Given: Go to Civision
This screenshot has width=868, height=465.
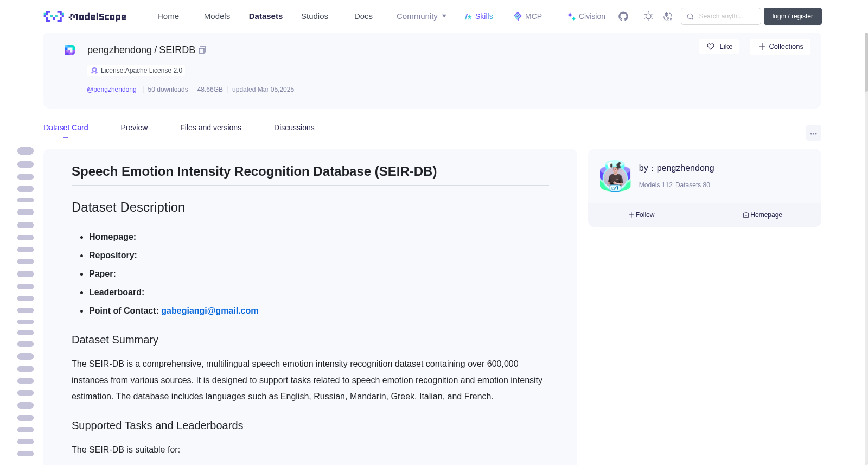Looking at the screenshot, I should pyautogui.click(x=586, y=16).
